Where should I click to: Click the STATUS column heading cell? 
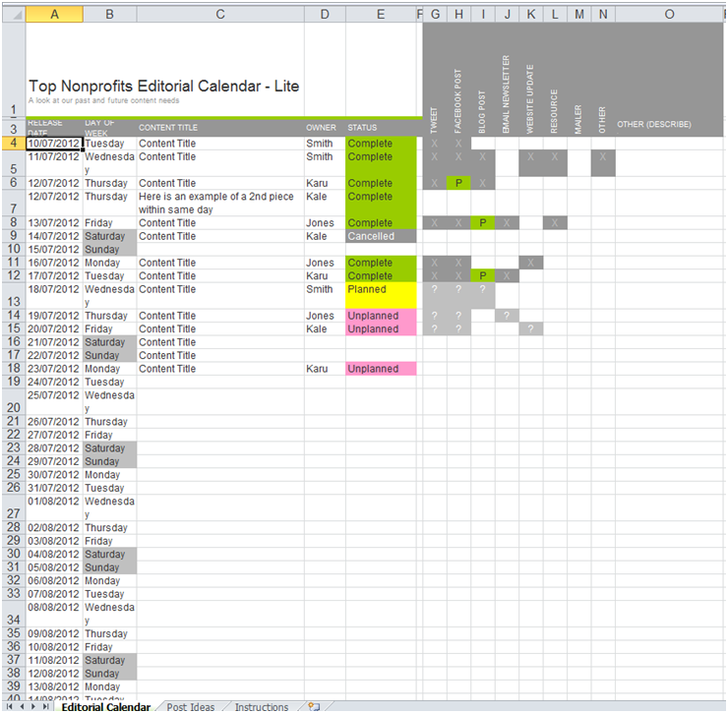381,128
